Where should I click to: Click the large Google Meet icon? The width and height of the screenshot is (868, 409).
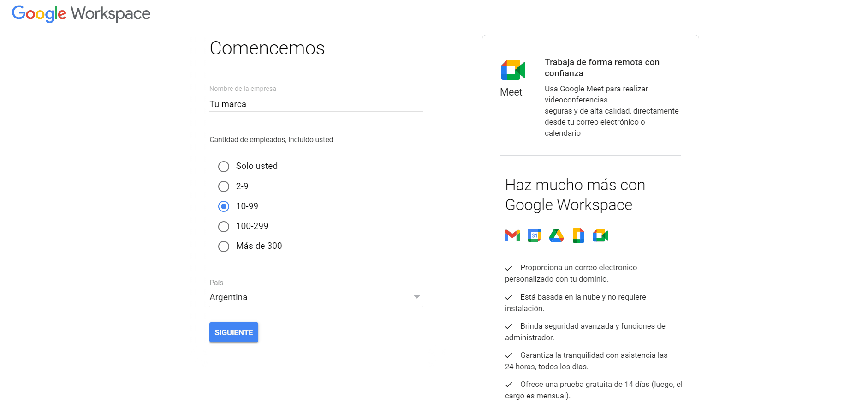click(513, 70)
